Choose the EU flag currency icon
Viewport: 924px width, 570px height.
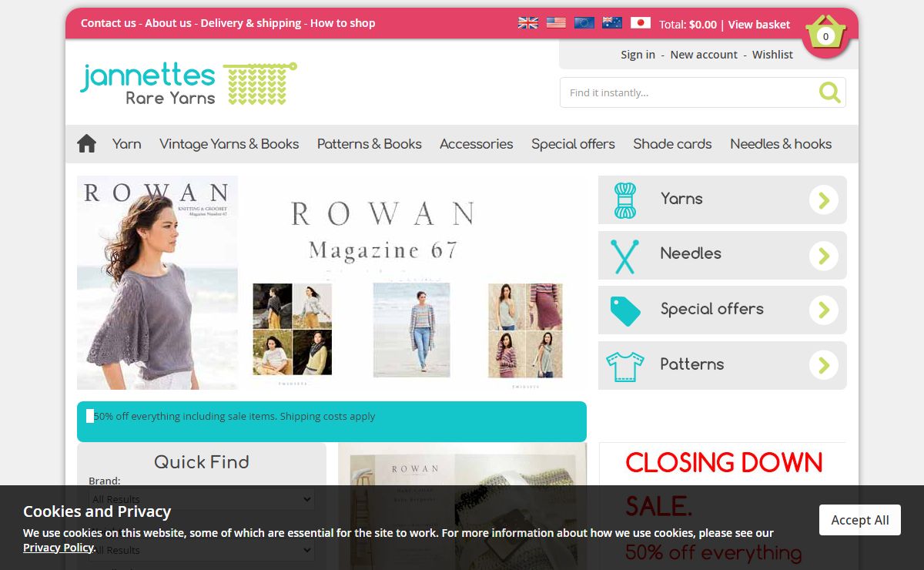[x=584, y=23]
